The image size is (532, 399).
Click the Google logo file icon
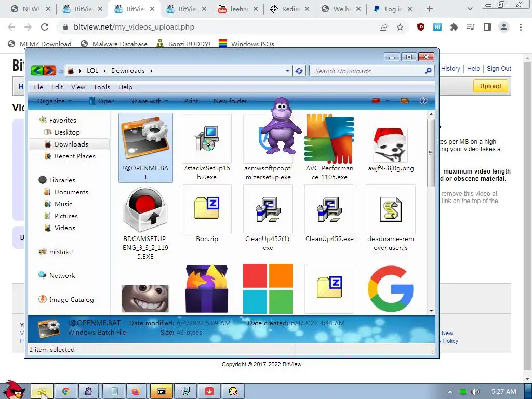391,289
